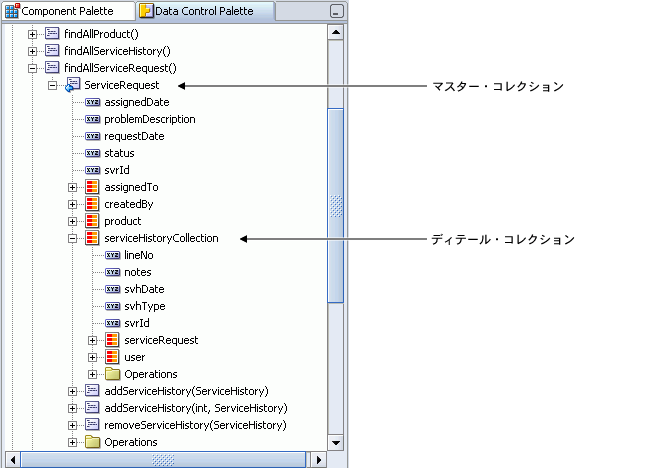Click the horizontal scrollbar left arrow
648x468 pixels.
[13, 460]
